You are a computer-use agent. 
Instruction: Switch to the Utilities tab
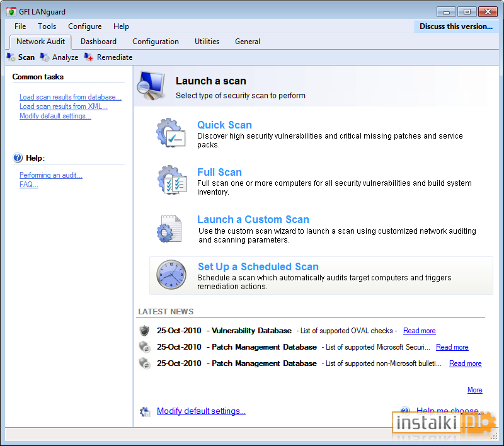click(207, 42)
